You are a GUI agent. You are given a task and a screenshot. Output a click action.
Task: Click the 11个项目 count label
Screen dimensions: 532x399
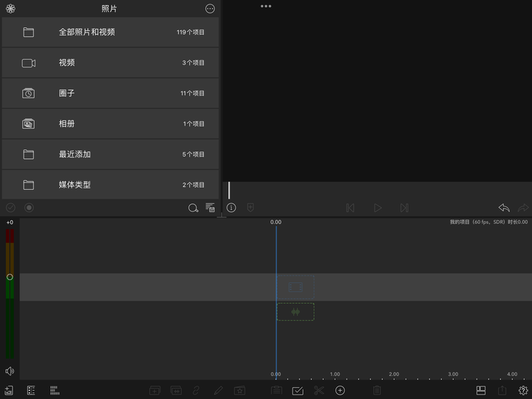pyautogui.click(x=192, y=93)
